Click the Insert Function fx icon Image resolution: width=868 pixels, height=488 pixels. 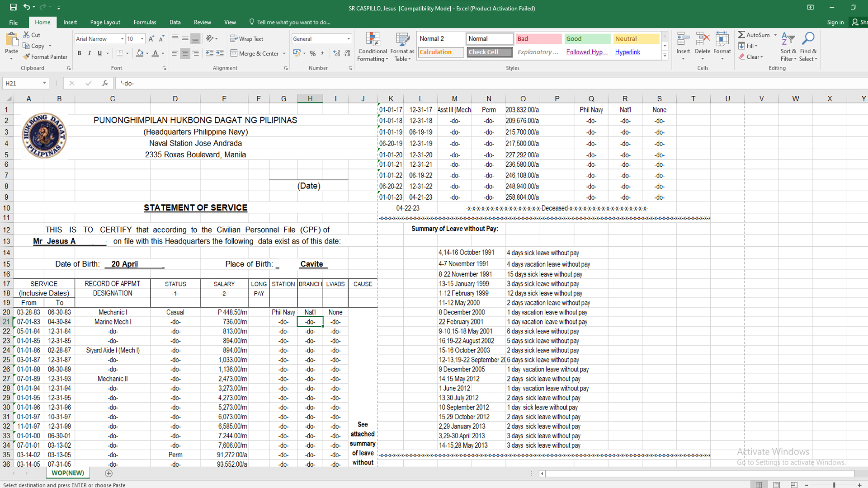pos(105,83)
